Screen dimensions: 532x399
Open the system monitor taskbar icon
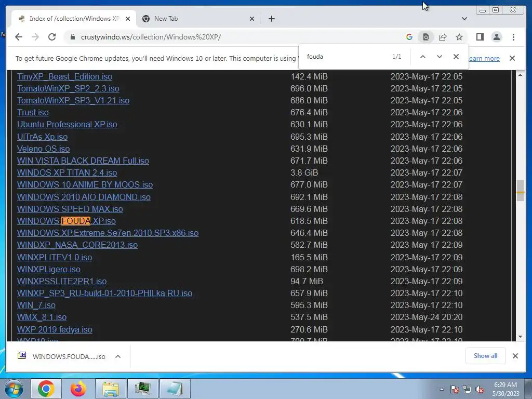[x=142, y=389]
